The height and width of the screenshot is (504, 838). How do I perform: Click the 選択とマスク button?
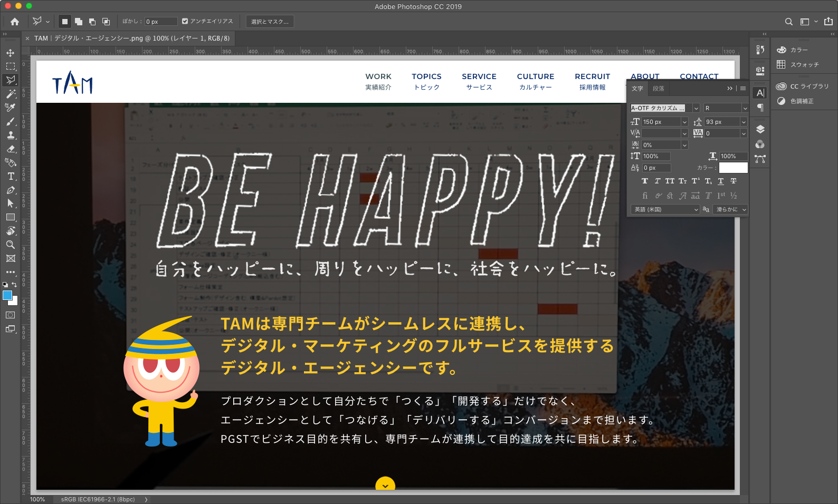tap(270, 22)
